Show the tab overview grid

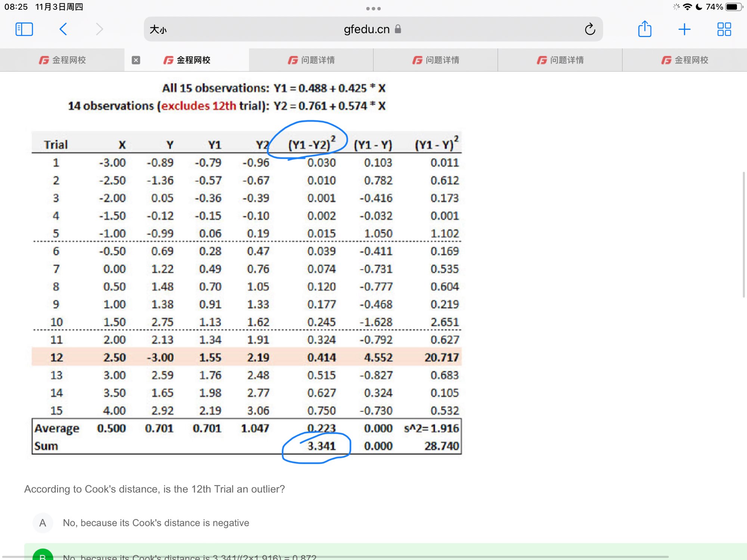(x=724, y=29)
